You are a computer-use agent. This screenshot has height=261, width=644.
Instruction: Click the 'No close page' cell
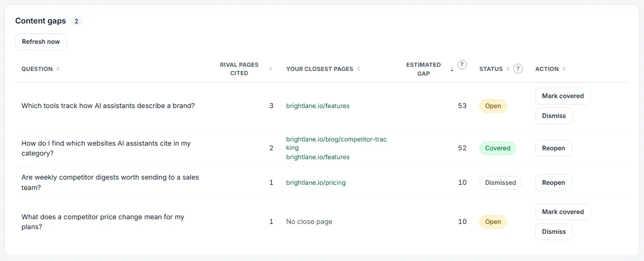point(309,222)
